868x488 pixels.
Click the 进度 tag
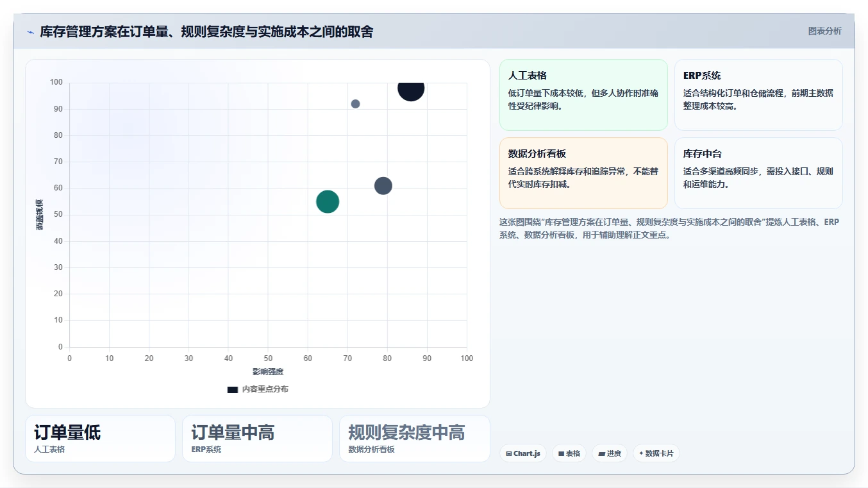point(609,453)
